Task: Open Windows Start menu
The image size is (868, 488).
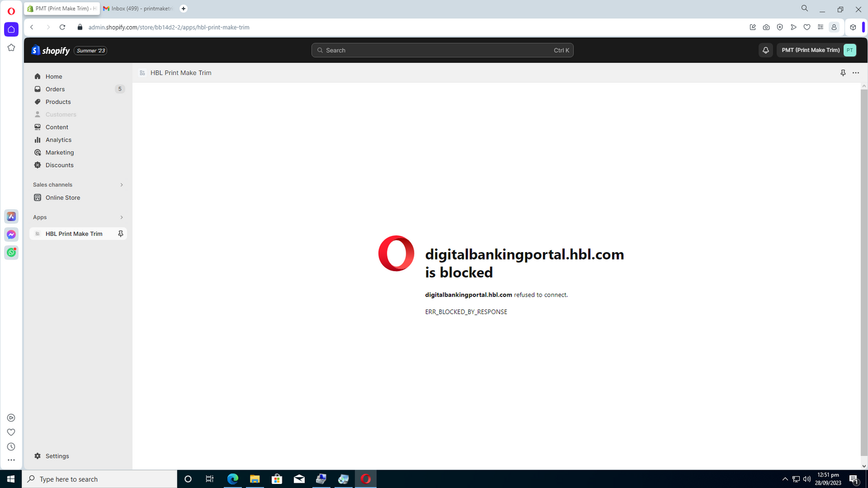Action: click(10, 479)
